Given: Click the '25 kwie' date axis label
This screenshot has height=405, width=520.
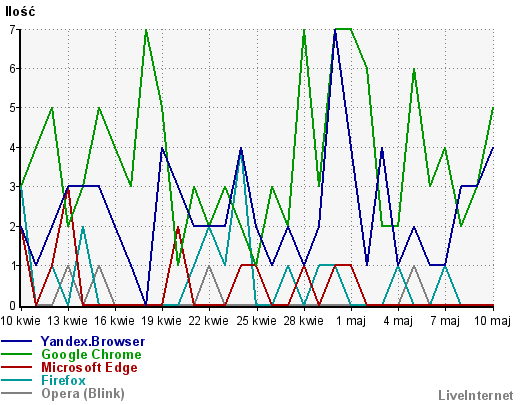Looking at the screenshot, I should click(256, 321).
